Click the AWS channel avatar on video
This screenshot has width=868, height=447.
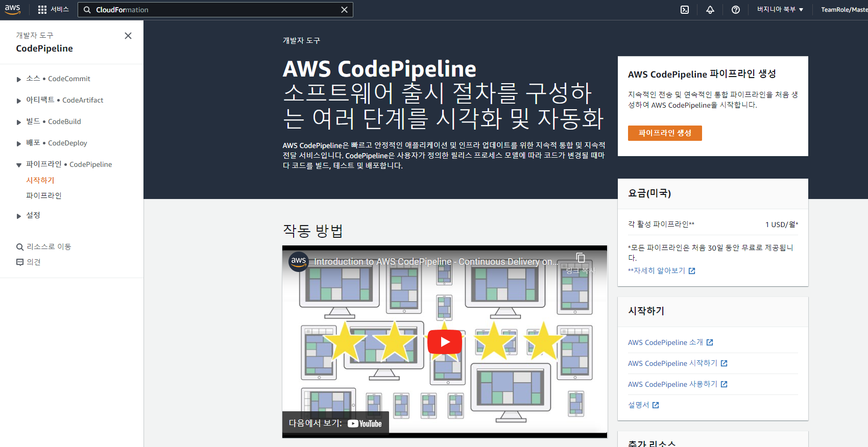coord(299,261)
